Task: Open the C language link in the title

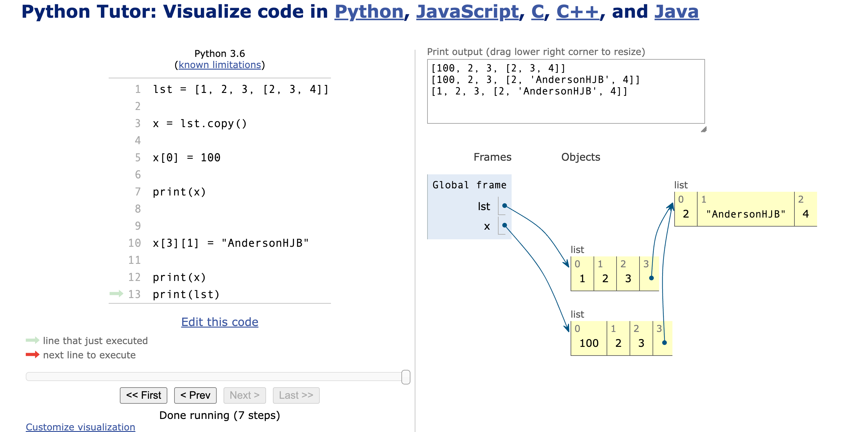Action: click(x=537, y=12)
